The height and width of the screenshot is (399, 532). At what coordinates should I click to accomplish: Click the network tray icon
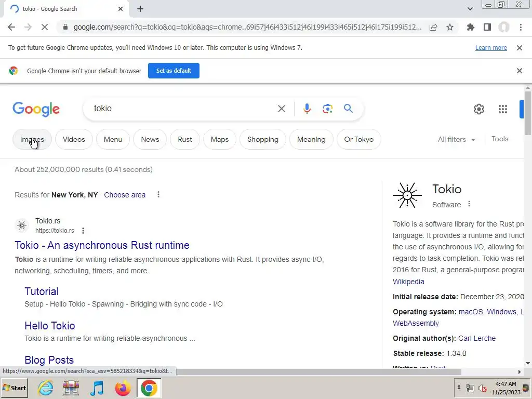click(470, 388)
